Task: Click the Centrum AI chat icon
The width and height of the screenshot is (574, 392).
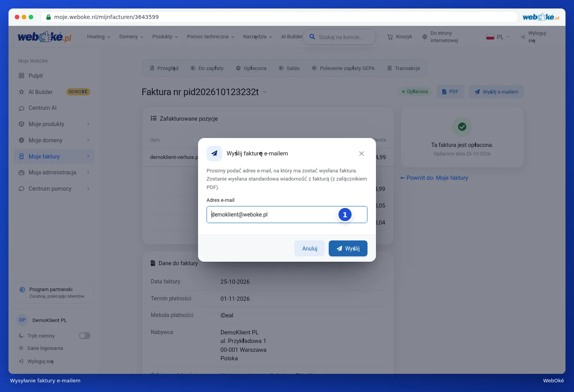Action: [21, 108]
